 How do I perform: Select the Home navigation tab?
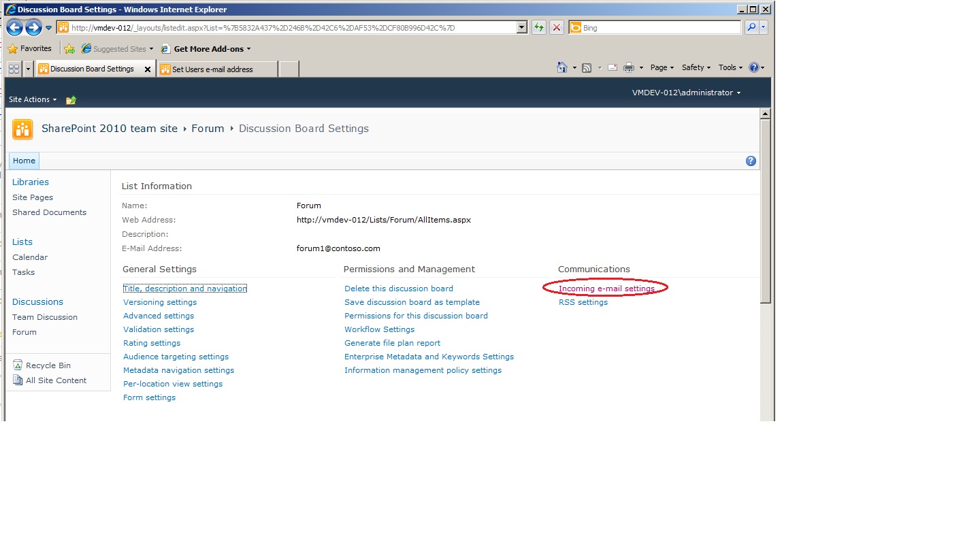tap(24, 161)
